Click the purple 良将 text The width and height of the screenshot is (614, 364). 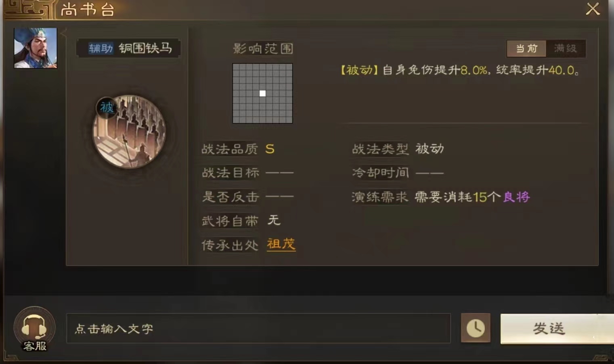pos(516,197)
